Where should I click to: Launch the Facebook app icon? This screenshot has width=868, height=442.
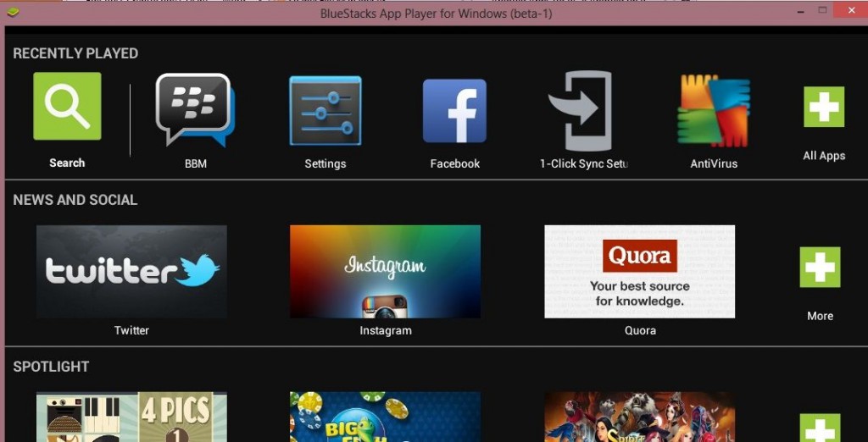click(454, 111)
